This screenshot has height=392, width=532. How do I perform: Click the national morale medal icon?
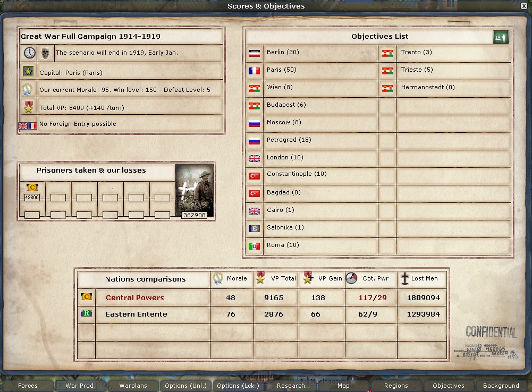pyautogui.click(x=29, y=89)
